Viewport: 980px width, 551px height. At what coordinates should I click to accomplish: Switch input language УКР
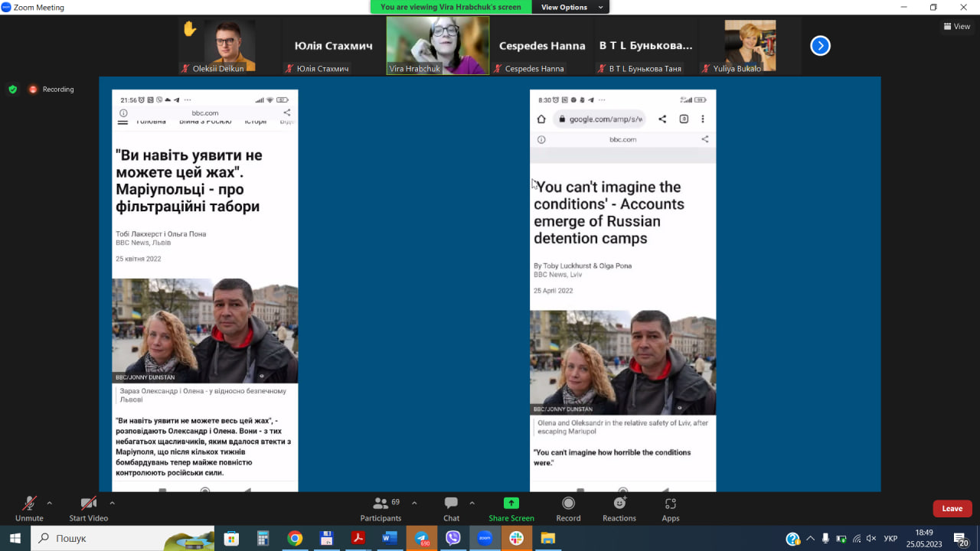tap(890, 538)
